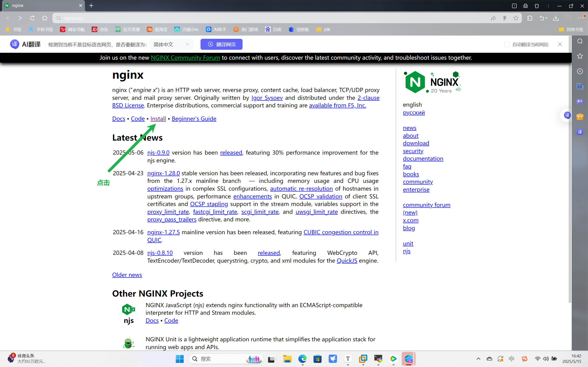The image size is (588, 367).
Task: Open the downloads icon in the browser toolbar
Action: pyautogui.click(x=556, y=18)
